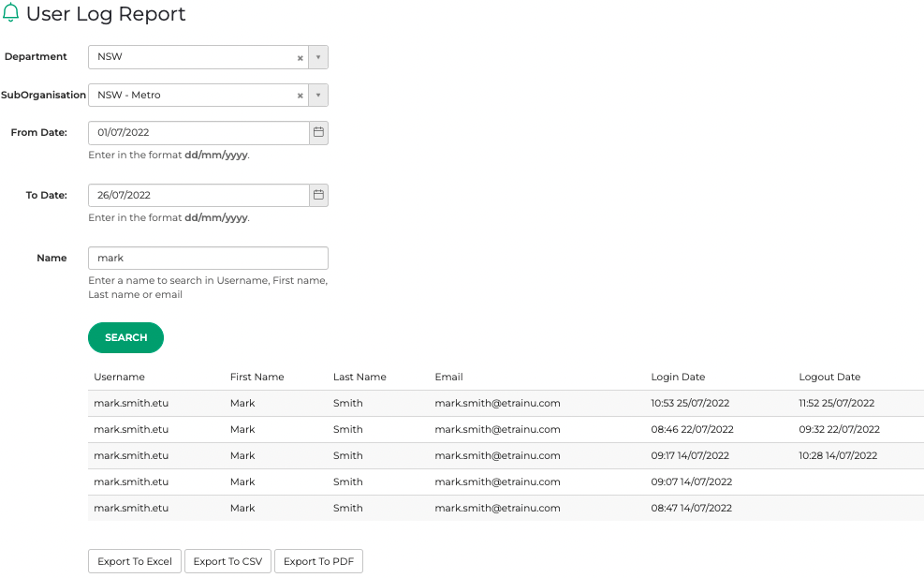Viewport: 924px width, 578px height.
Task: Expand the Department dropdown arrow
Action: (318, 57)
